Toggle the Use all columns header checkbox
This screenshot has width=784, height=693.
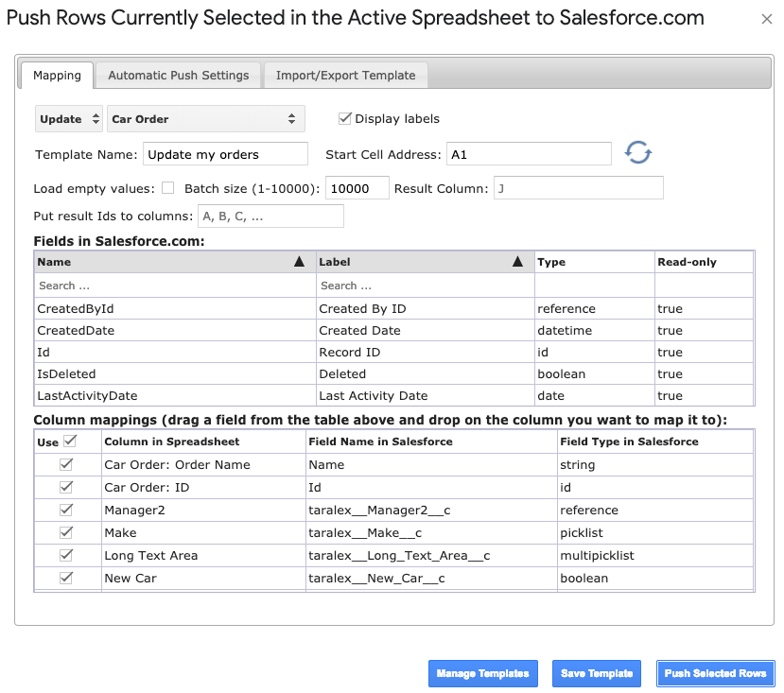[70, 441]
